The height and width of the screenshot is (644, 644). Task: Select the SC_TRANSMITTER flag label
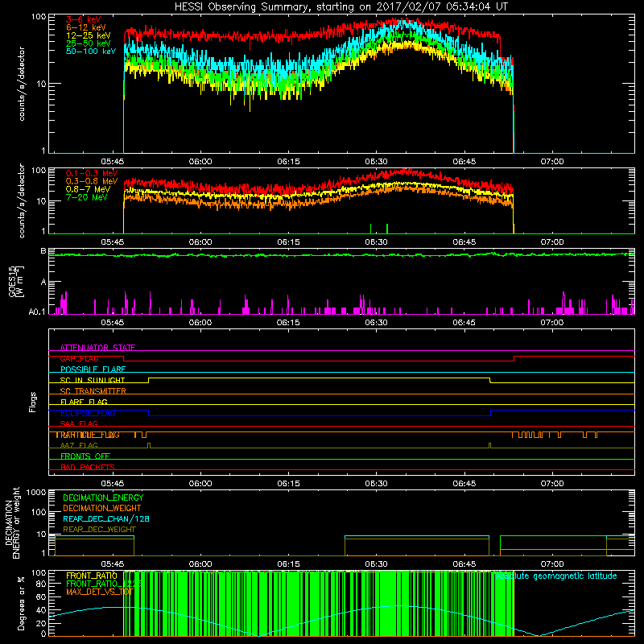click(x=93, y=391)
